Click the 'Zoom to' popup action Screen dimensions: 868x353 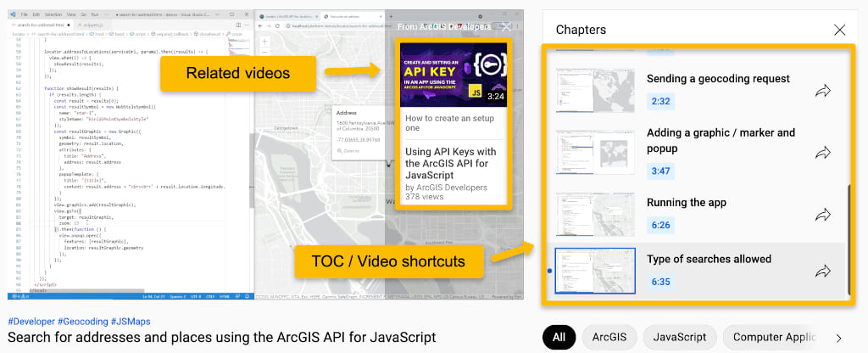(x=348, y=151)
